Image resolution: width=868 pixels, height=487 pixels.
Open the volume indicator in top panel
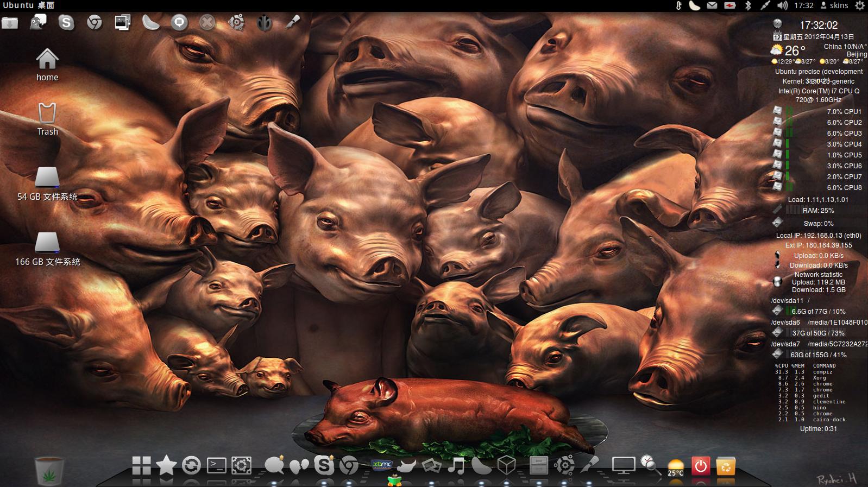(x=782, y=5)
